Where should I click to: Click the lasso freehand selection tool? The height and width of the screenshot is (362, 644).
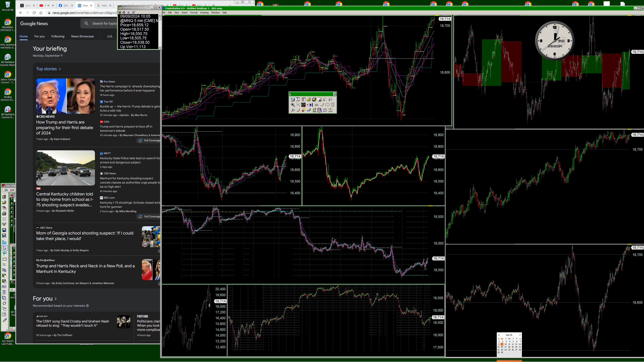5,253
